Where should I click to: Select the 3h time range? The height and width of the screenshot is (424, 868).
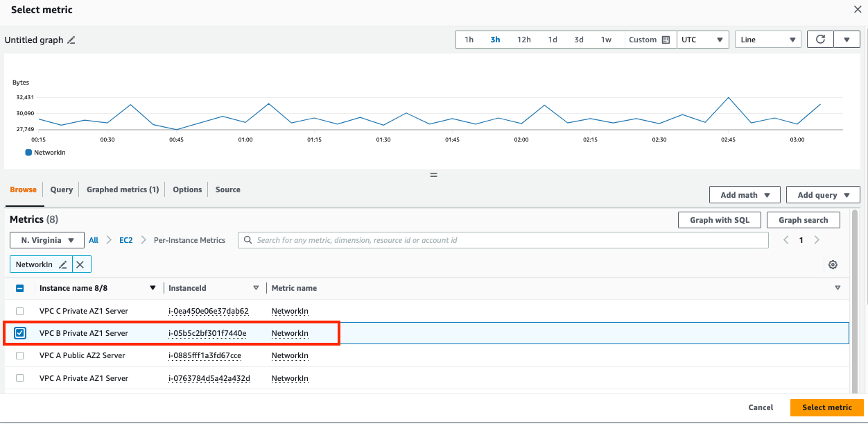pos(496,40)
